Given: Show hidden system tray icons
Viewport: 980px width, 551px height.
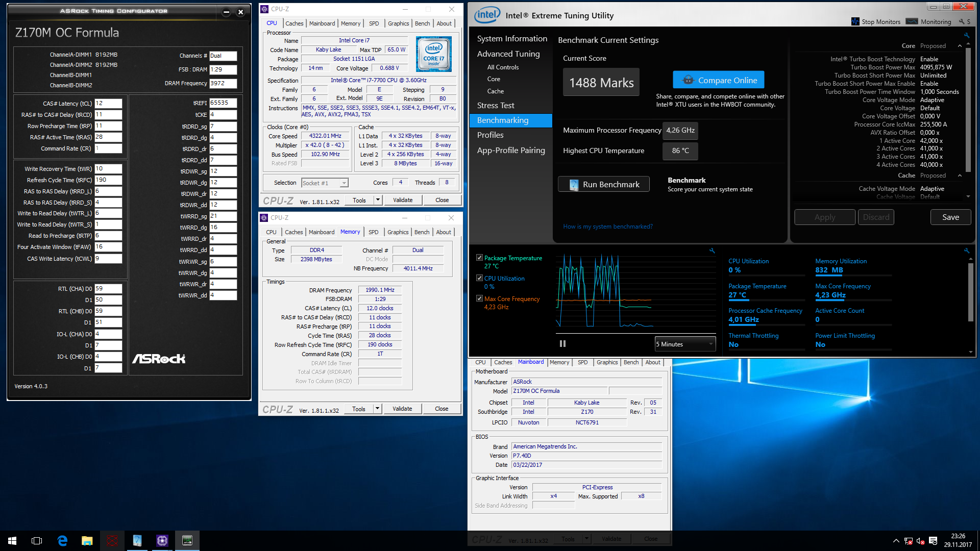Looking at the screenshot, I should coord(896,541).
